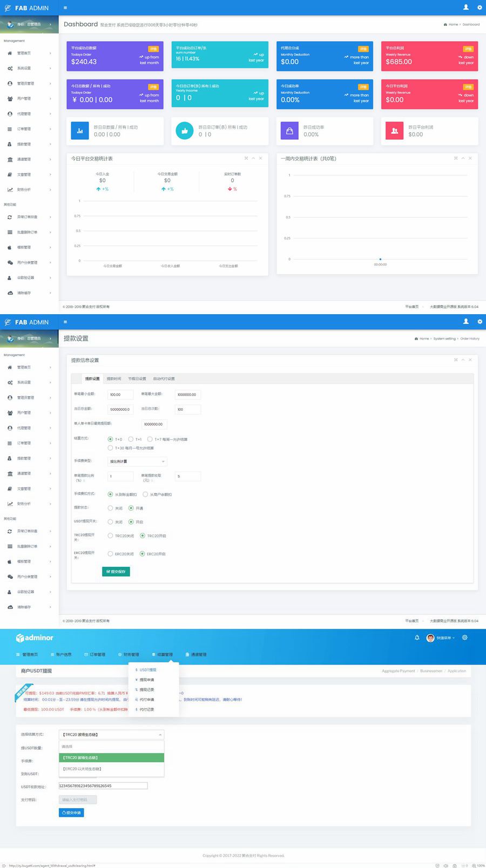
Task: Click the 详情 badge on 平台总利润 card
Action: tap(468, 49)
